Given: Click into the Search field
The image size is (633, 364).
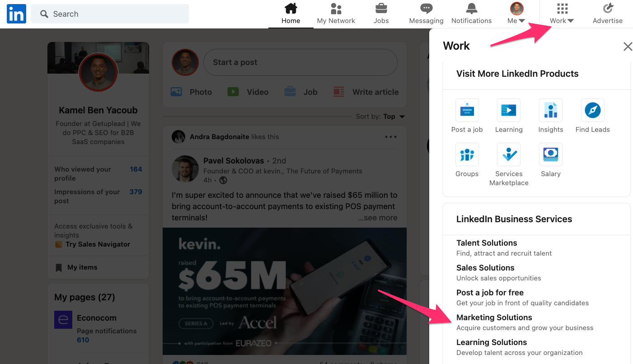Looking at the screenshot, I should (110, 14).
